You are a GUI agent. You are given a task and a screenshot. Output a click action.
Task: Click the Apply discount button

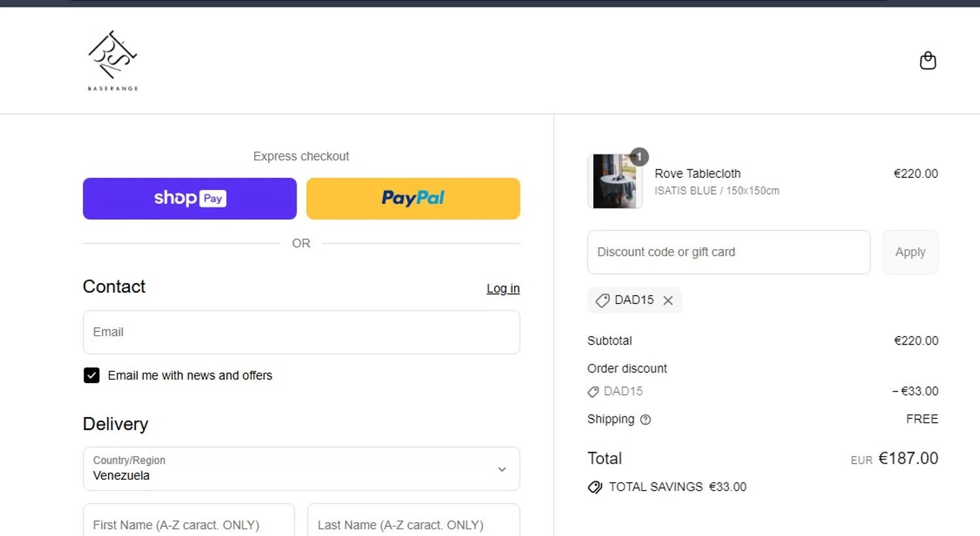coord(910,252)
